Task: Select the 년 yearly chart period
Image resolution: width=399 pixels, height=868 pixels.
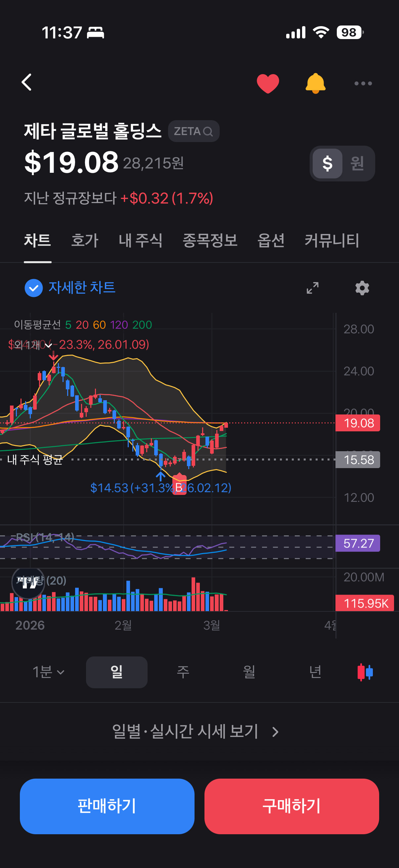Action: pyautogui.click(x=315, y=672)
